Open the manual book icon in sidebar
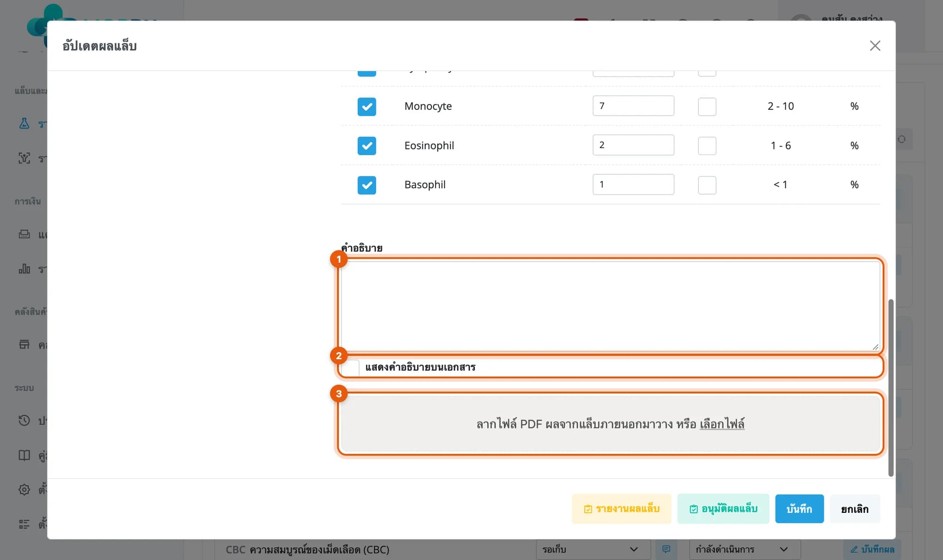Screen dimensions: 943x560 [x=24, y=455]
